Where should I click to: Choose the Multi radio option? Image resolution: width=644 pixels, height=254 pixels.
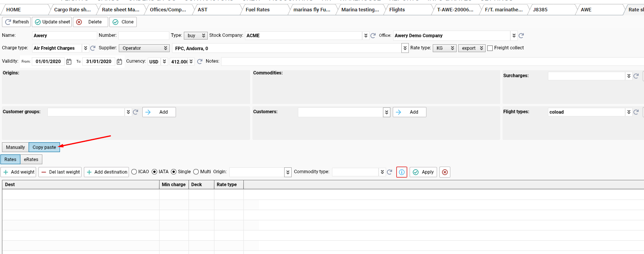pyautogui.click(x=196, y=172)
